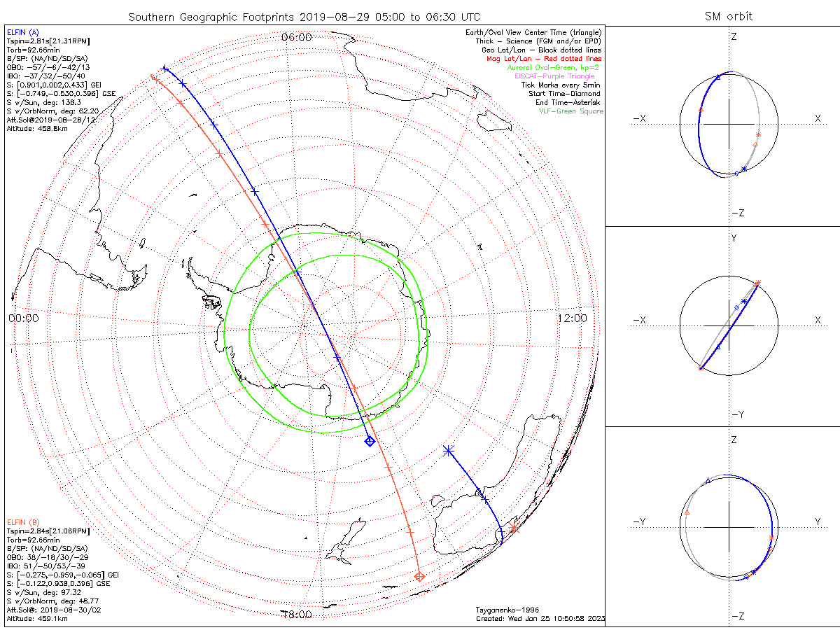The width and height of the screenshot is (840, 630).
Task: Click the 'Y' axis label atop the X-Y orbit panel
Action: pos(734,239)
